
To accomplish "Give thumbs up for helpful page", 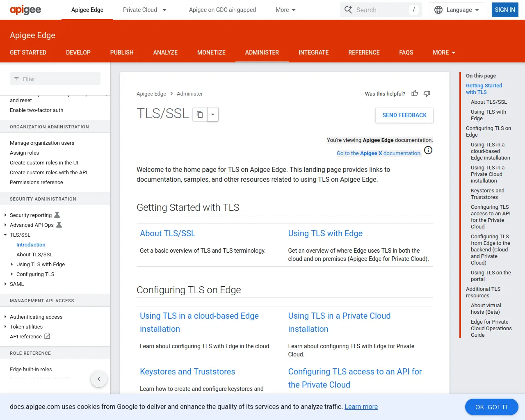I will click(x=415, y=94).
